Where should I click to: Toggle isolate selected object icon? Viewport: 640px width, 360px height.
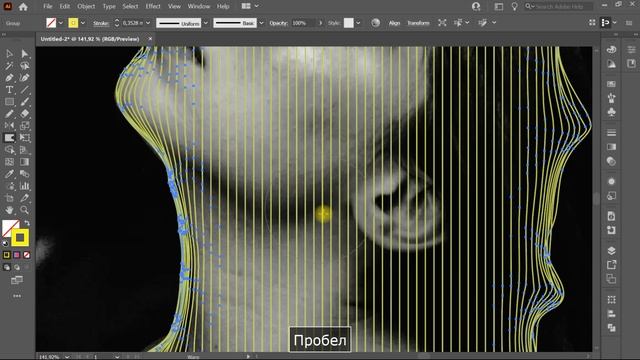[442, 23]
